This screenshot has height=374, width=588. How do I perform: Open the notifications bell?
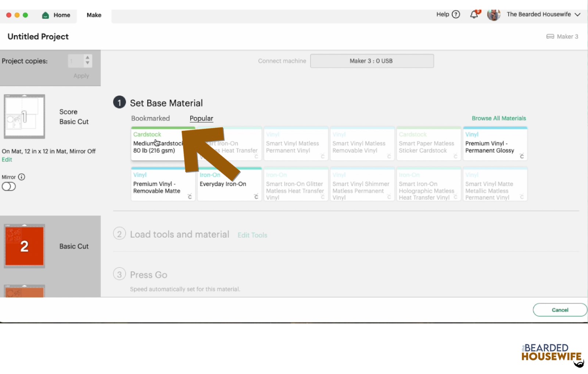click(474, 14)
